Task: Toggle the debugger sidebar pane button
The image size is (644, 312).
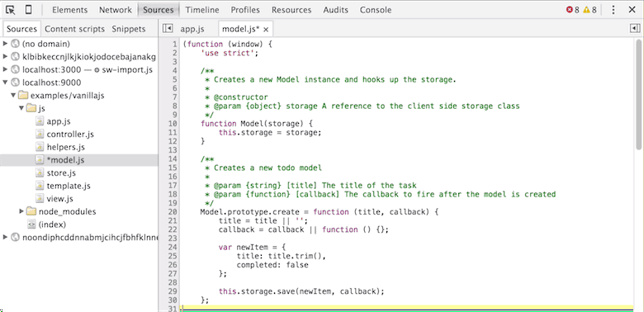Action: pyautogui.click(x=635, y=28)
